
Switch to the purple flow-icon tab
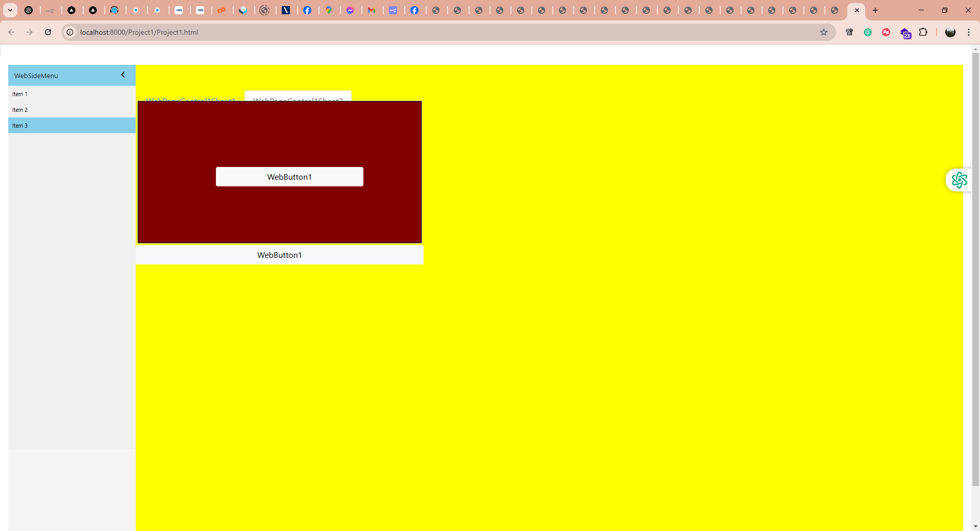pos(393,10)
